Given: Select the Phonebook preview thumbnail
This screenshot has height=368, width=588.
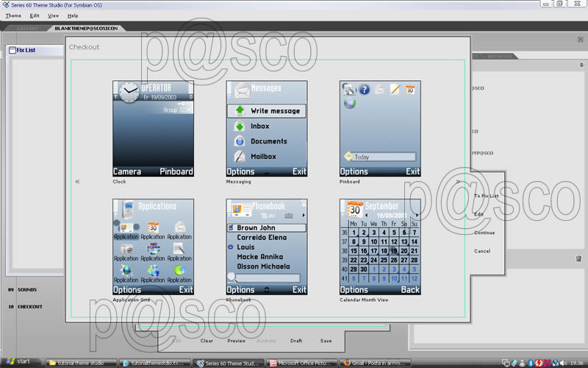Looking at the screenshot, I should pos(267,247).
